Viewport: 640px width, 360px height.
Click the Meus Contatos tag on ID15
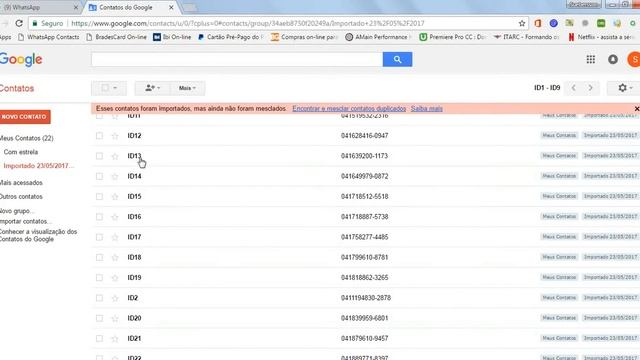[559, 196]
